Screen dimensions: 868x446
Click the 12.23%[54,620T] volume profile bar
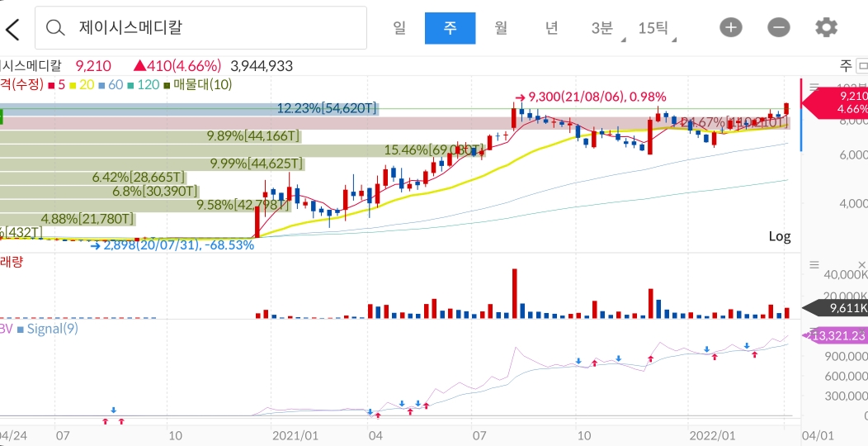(189, 108)
